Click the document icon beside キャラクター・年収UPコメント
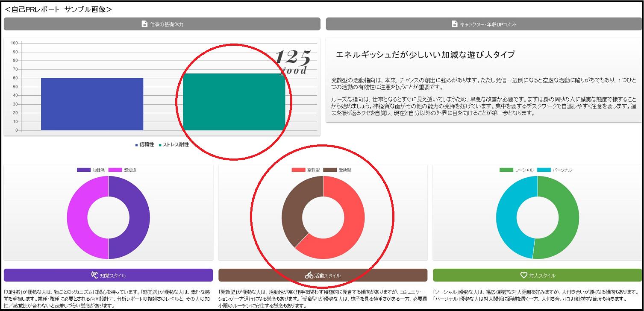This screenshot has height=311, width=644. [455, 24]
